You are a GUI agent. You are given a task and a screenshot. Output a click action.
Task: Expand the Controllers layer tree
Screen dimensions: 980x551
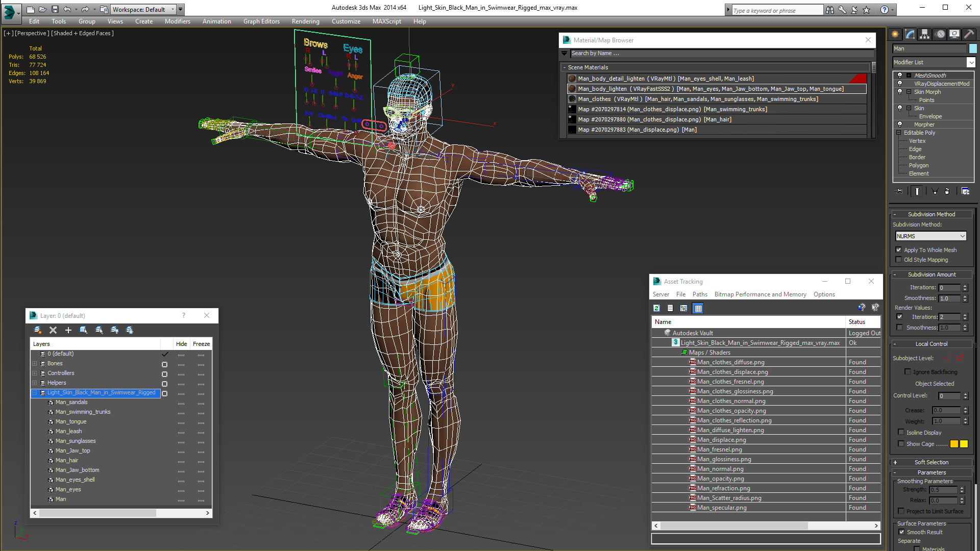tap(35, 373)
